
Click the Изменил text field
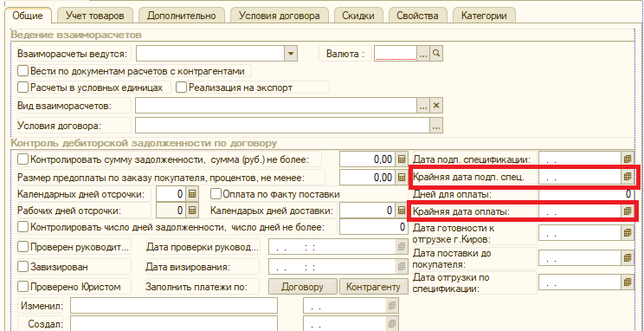pyautogui.click(x=174, y=306)
